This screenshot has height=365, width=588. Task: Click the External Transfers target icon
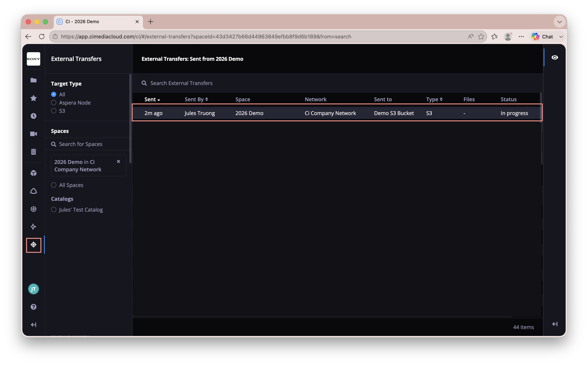click(x=34, y=245)
